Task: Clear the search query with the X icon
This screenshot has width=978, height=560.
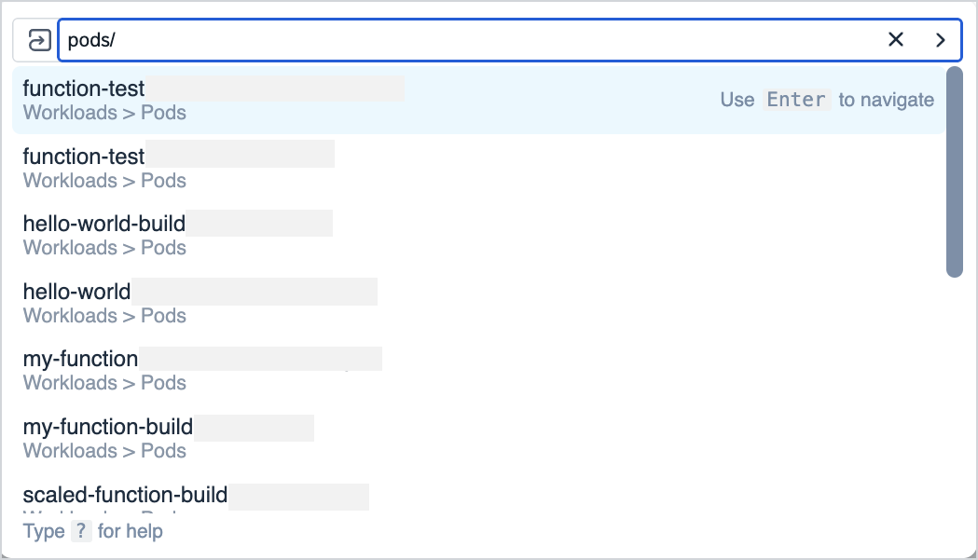Action: point(896,40)
